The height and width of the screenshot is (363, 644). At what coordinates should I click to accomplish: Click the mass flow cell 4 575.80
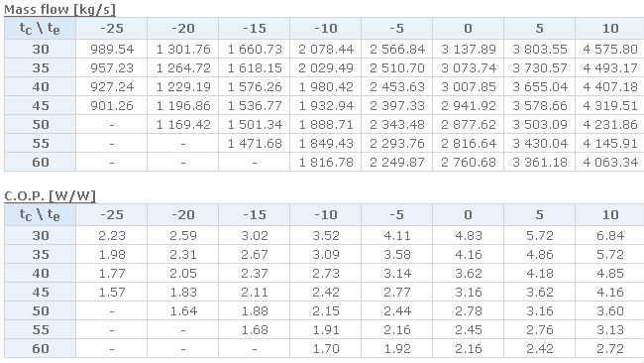[x=610, y=49]
